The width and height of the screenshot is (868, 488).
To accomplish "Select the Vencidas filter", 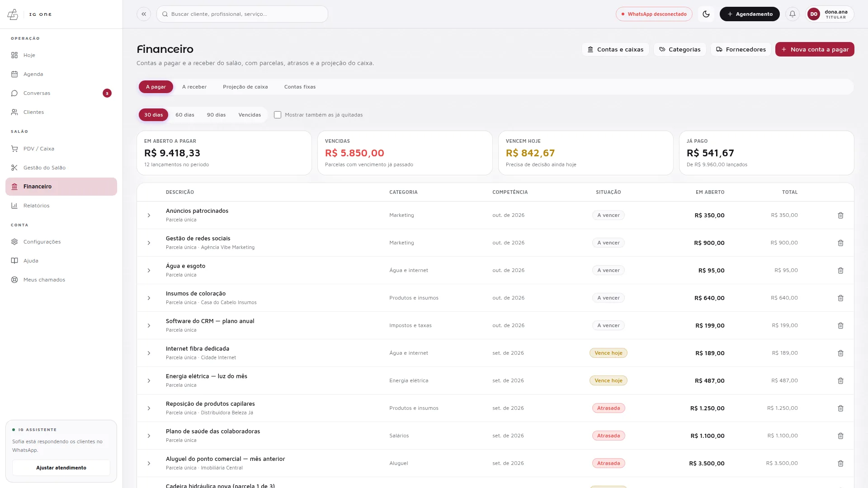I will [250, 115].
